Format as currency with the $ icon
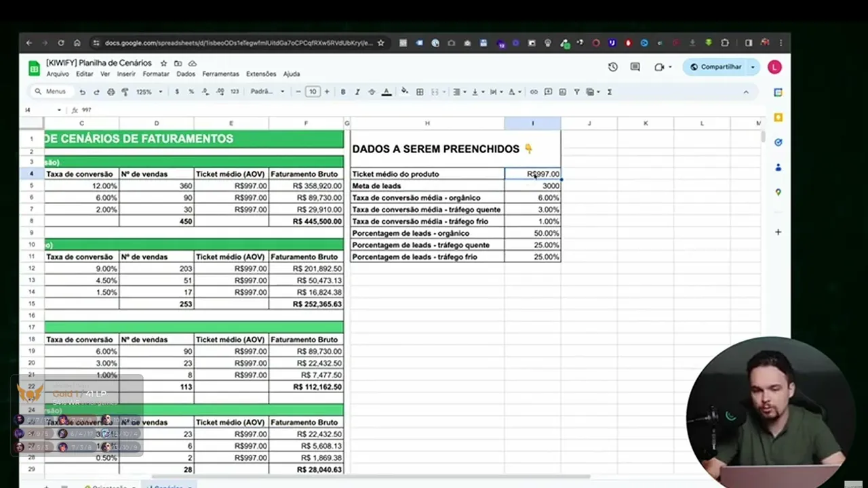 177,91
